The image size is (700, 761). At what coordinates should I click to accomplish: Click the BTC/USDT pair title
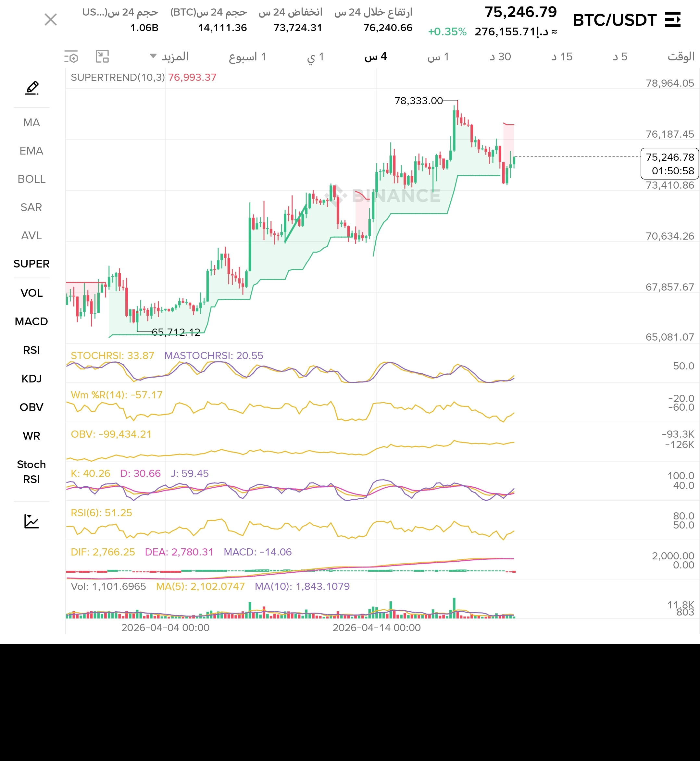[x=614, y=20]
